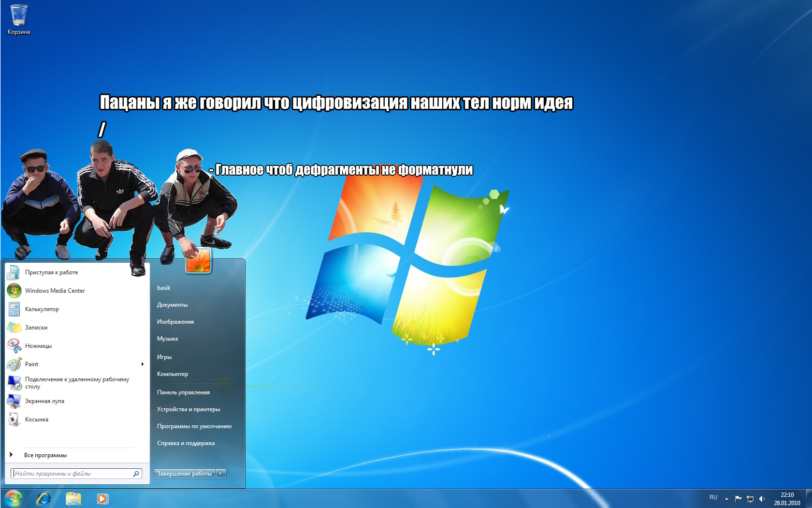Open the basik user folder
Viewport: 812px width, 508px height.
164,288
